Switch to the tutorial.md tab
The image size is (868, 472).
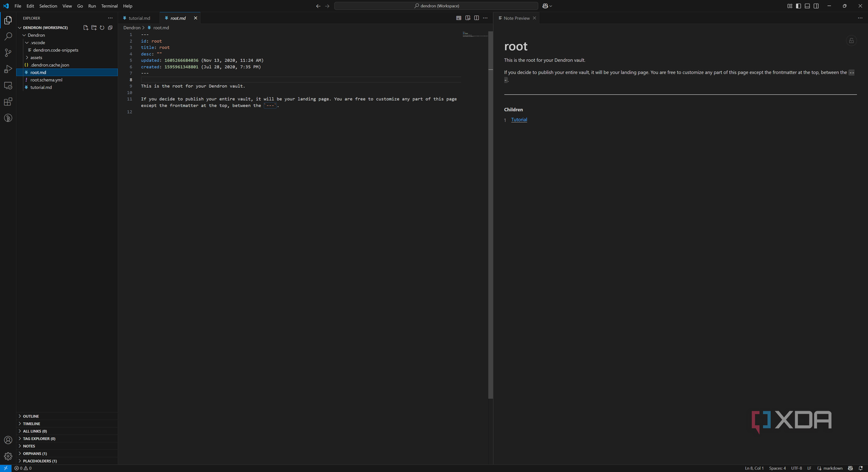point(139,18)
